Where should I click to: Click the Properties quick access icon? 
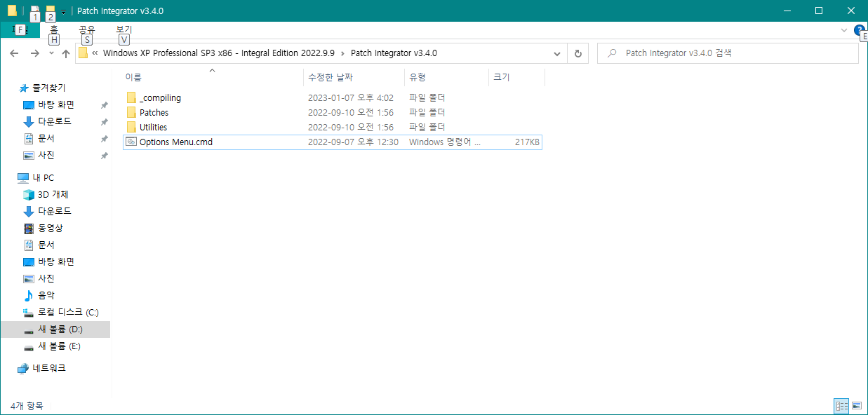click(34, 11)
